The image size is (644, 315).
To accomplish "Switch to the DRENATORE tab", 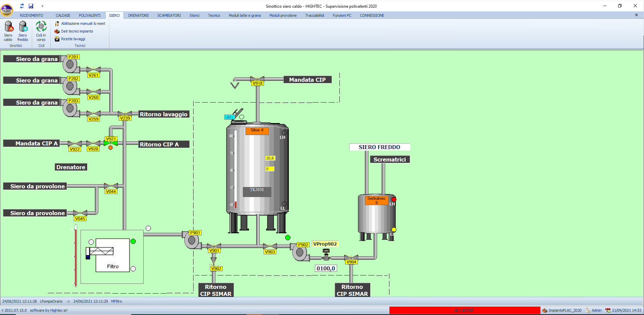I will pyautogui.click(x=139, y=15).
